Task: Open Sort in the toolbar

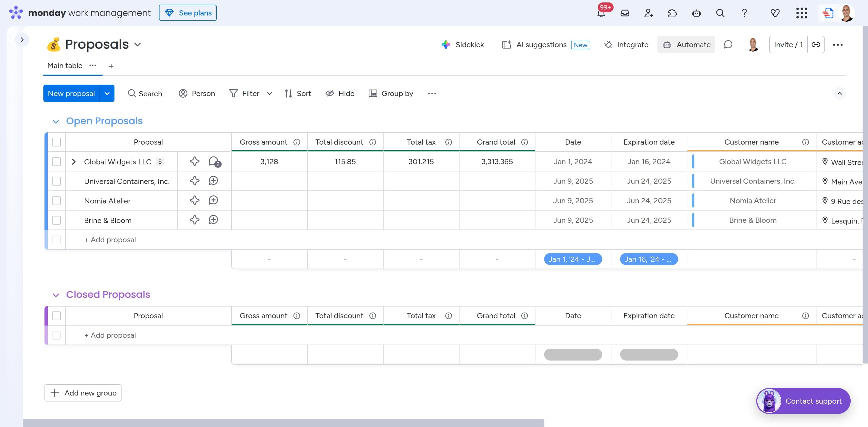Action: click(x=298, y=93)
